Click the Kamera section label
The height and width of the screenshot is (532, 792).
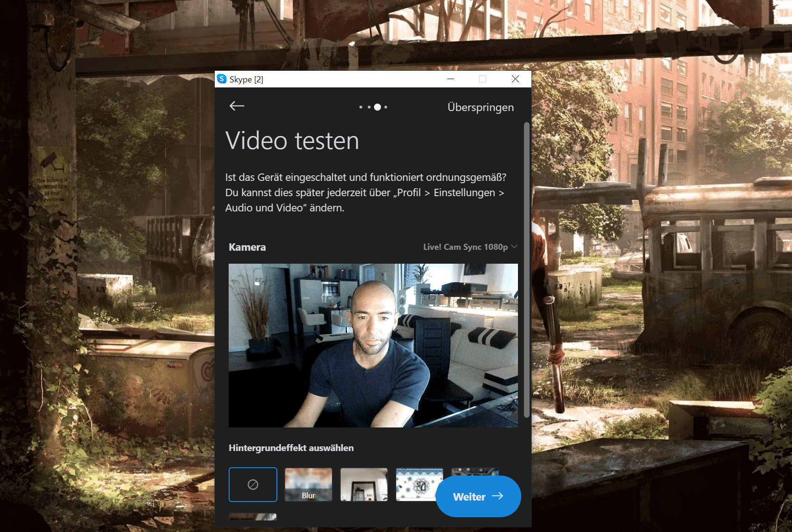(247, 247)
